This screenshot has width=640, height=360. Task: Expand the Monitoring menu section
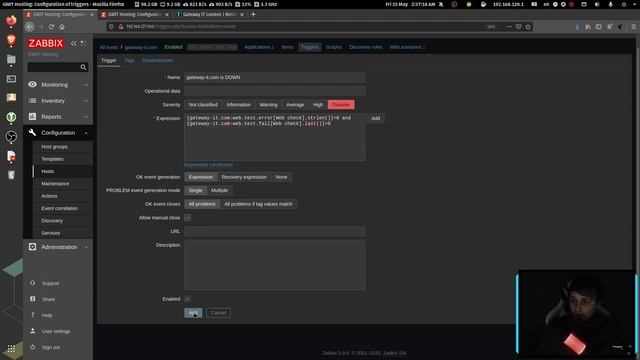(58, 84)
